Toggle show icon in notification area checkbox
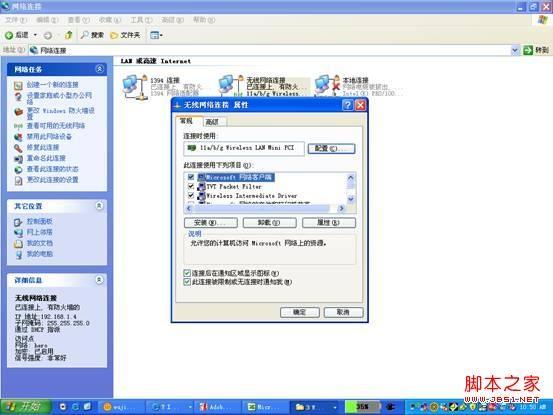 click(x=187, y=273)
